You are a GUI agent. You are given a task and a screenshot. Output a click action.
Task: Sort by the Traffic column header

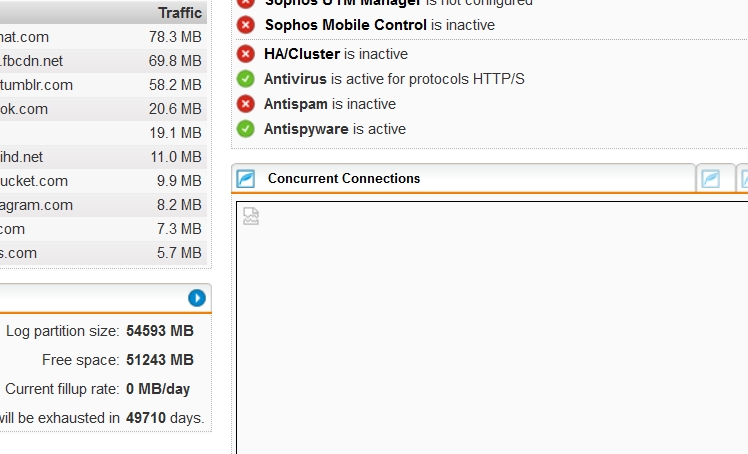coord(180,13)
